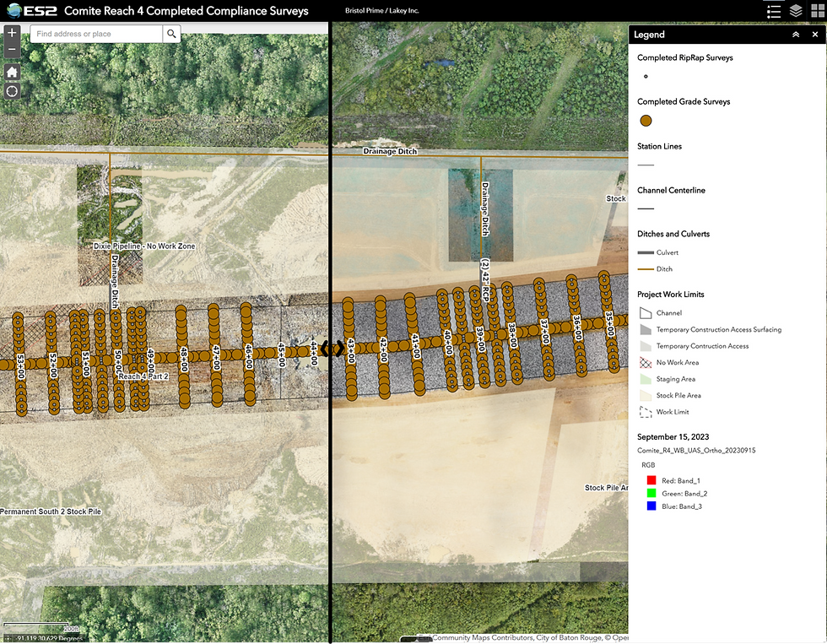
Task: Open the Legend list icon in the header
Action: (x=774, y=11)
